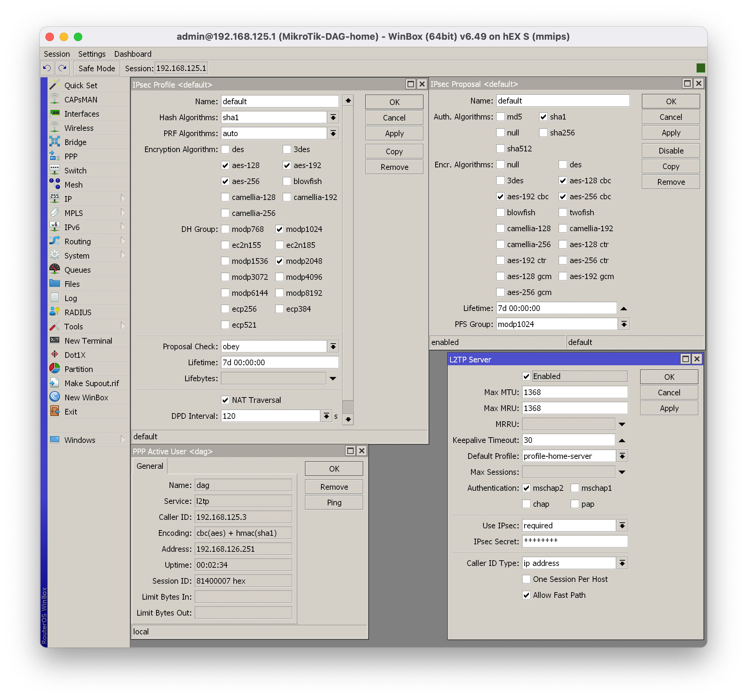Select General tab in PPP Active User
747x700 pixels.
150,466
